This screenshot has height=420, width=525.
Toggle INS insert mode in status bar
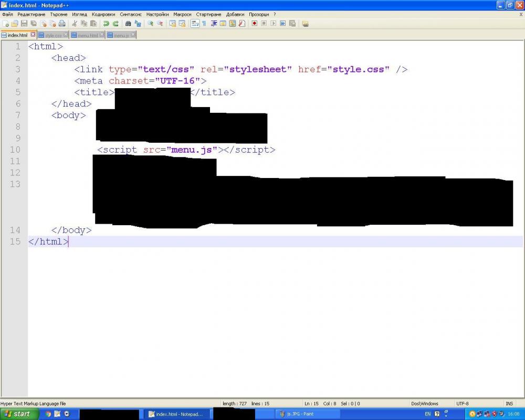pos(509,404)
